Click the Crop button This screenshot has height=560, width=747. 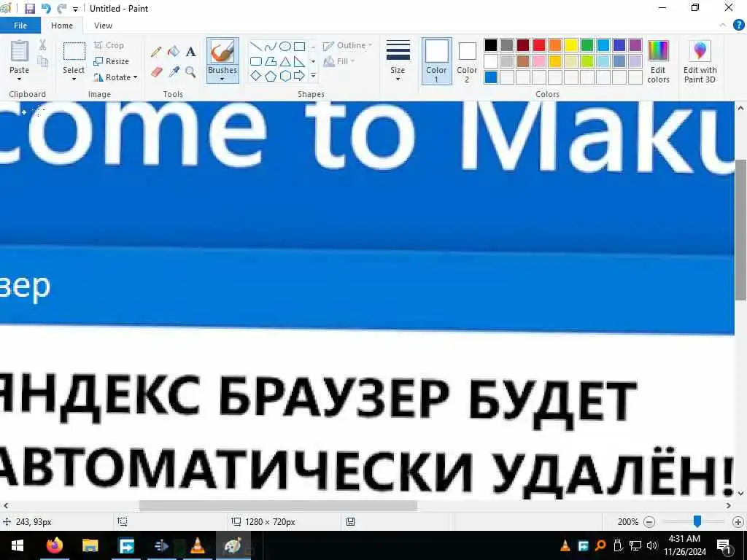click(x=109, y=45)
